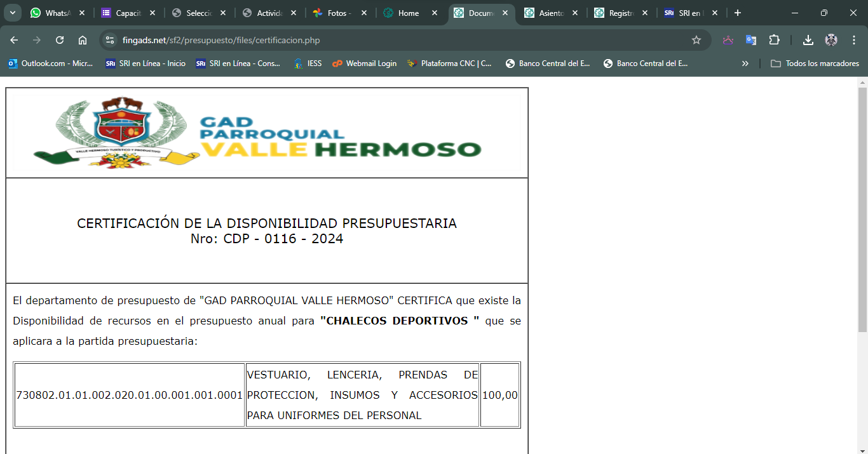Open the Extensions puzzle icon
Screen dimensions: 868x454
point(774,40)
